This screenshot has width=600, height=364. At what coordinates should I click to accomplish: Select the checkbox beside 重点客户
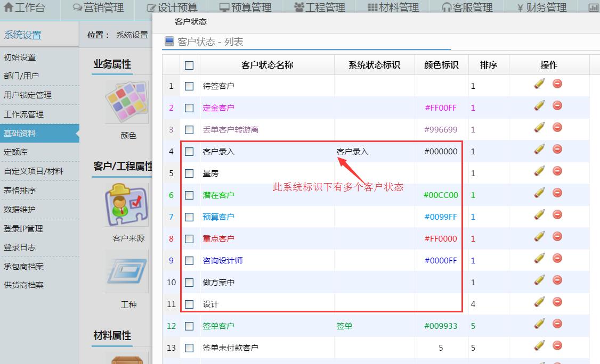pyautogui.click(x=190, y=238)
